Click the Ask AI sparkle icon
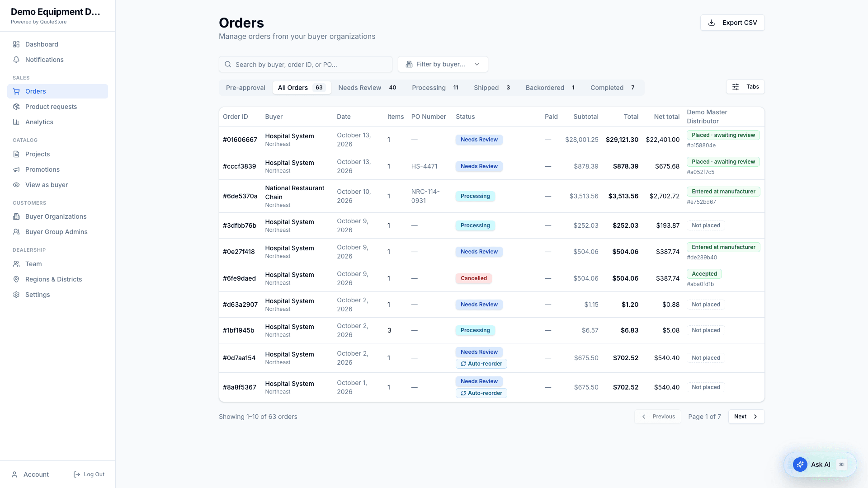The width and height of the screenshot is (868, 488). coord(800,465)
